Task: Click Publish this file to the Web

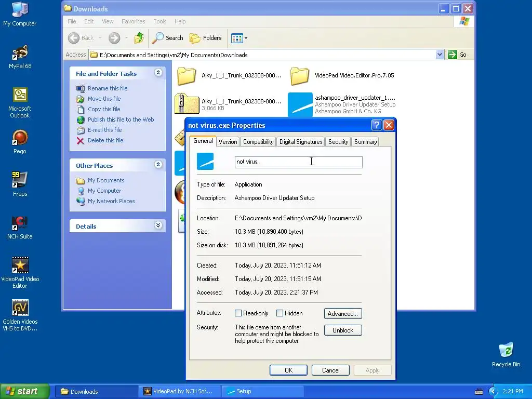Action: coord(121,119)
